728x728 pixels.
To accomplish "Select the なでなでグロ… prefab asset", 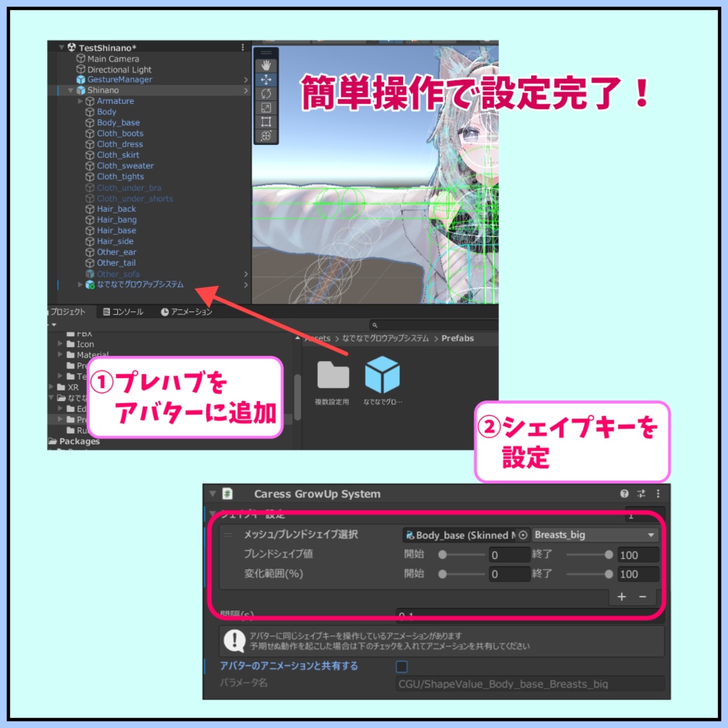I will 382,375.
